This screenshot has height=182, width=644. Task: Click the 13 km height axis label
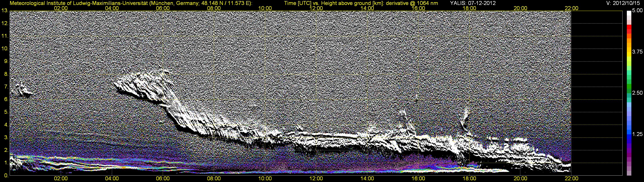[x=5, y=10]
